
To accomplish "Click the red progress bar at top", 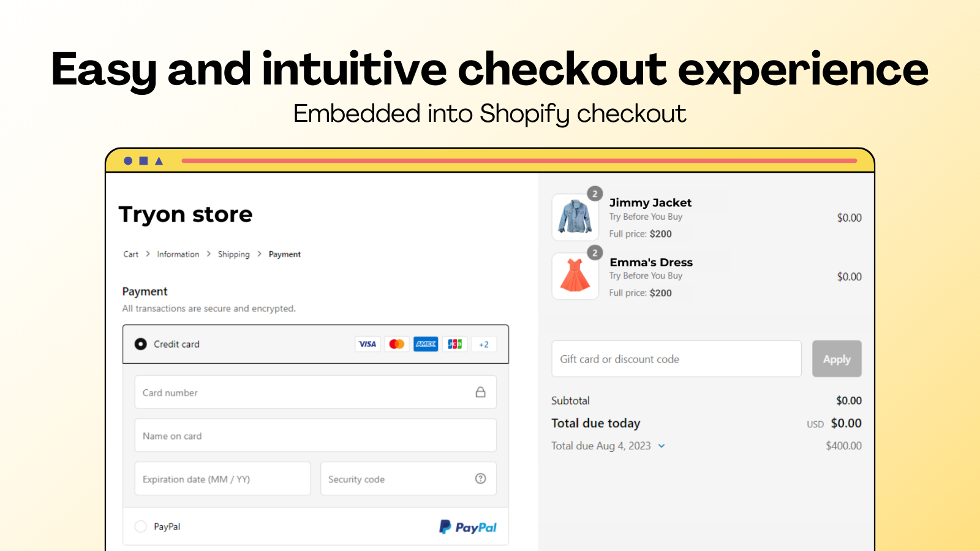I will tap(519, 161).
